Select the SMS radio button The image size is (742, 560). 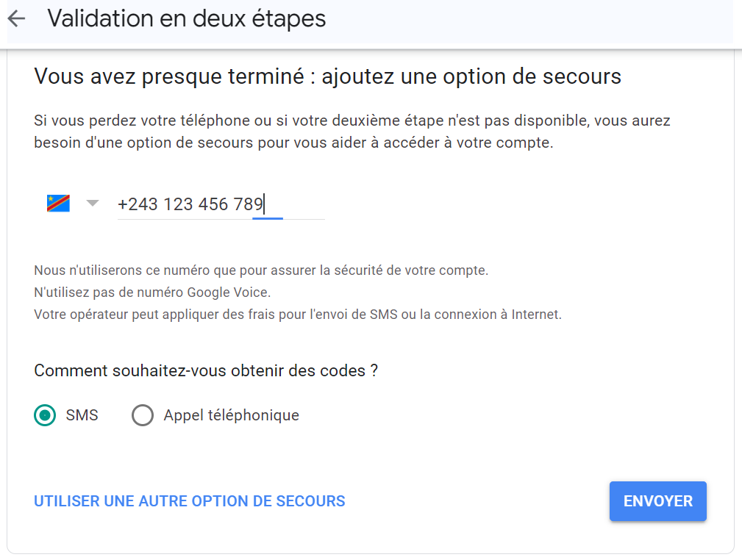click(45, 415)
